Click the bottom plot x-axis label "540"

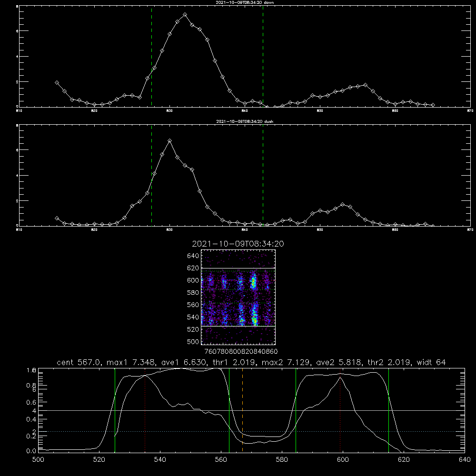tap(160, 460)
